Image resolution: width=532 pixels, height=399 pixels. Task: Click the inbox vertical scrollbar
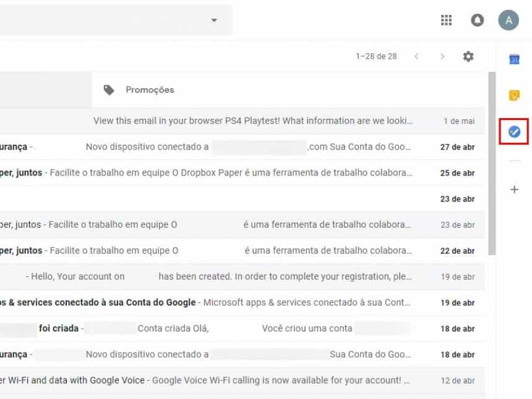point(492,163)
